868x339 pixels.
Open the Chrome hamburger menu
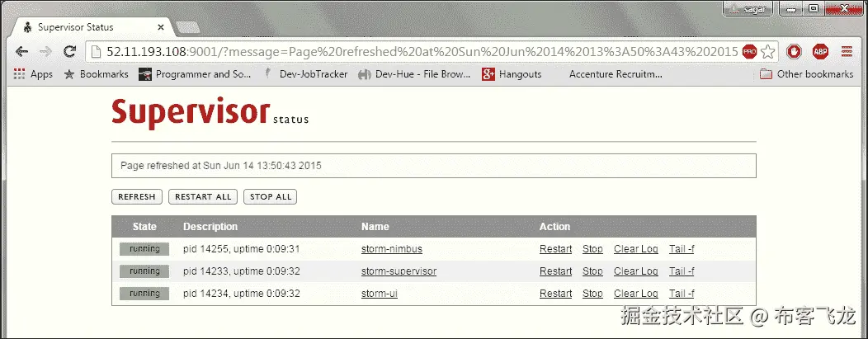tap(847, 52)
